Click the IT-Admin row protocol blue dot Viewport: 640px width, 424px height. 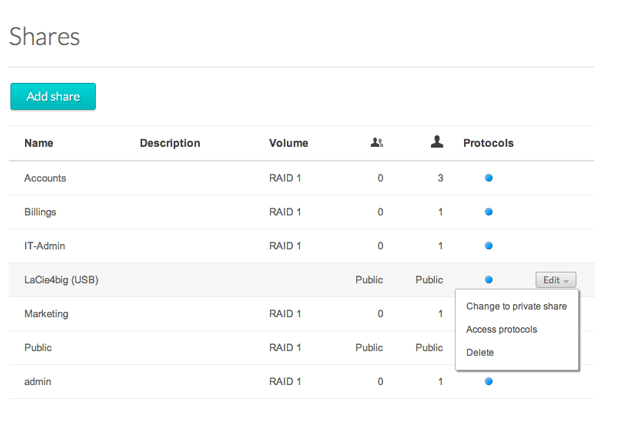(x=489, y=246)
